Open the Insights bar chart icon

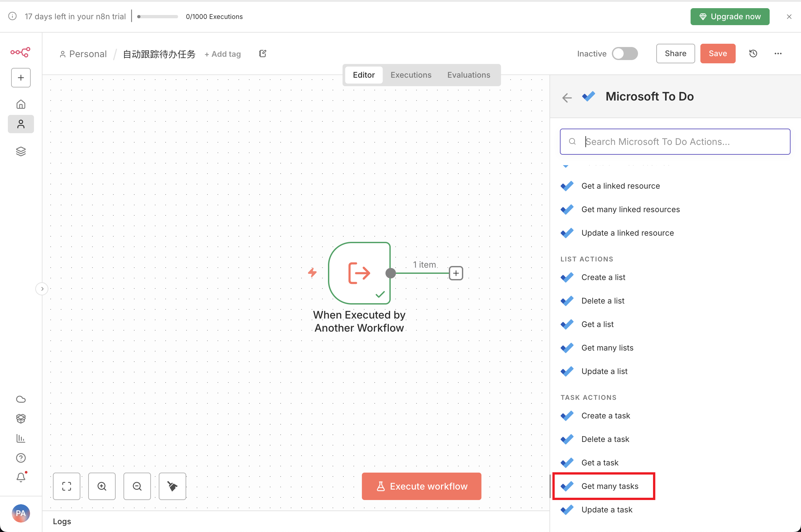click(21, 438)
